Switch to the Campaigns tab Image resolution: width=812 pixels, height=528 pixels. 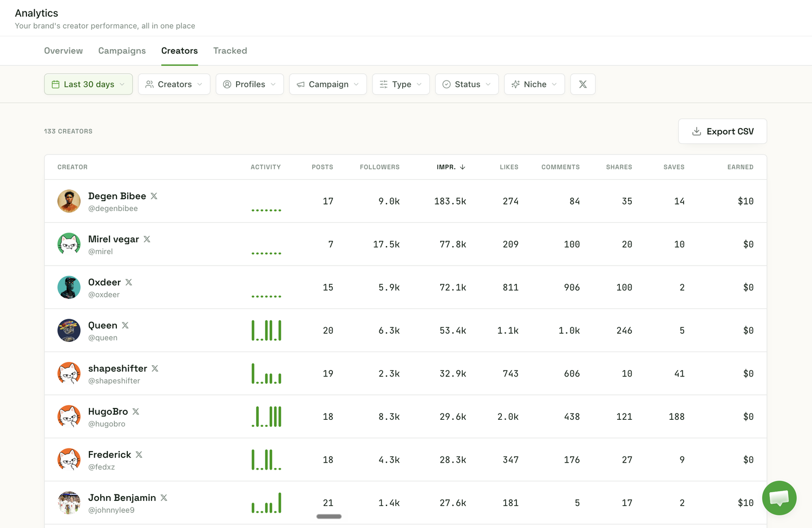122,51
